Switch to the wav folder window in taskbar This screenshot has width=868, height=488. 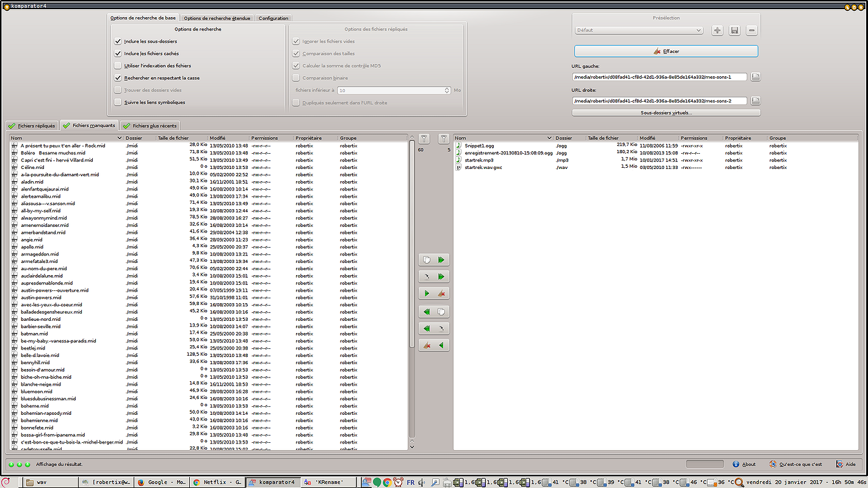[51, 482]
